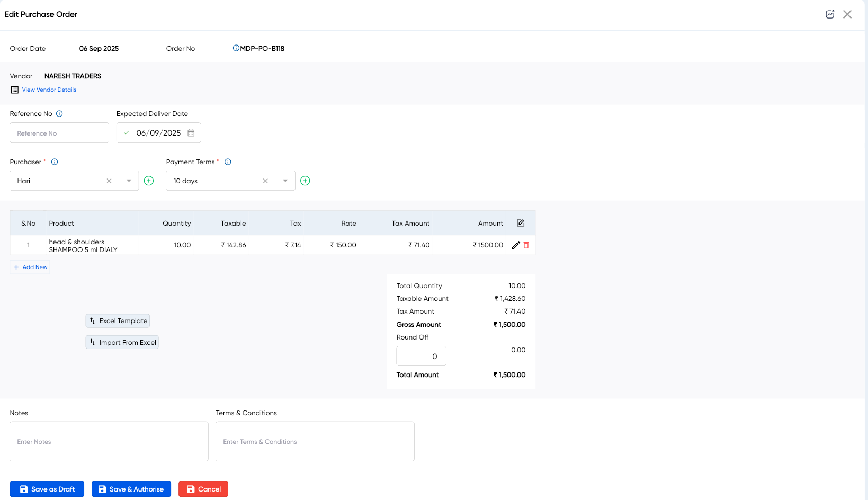The height and width of the screenshot is (500, 868).
Task: Click info icon before order number MDP-PO-B118
Action: click(x=236, y=48)
